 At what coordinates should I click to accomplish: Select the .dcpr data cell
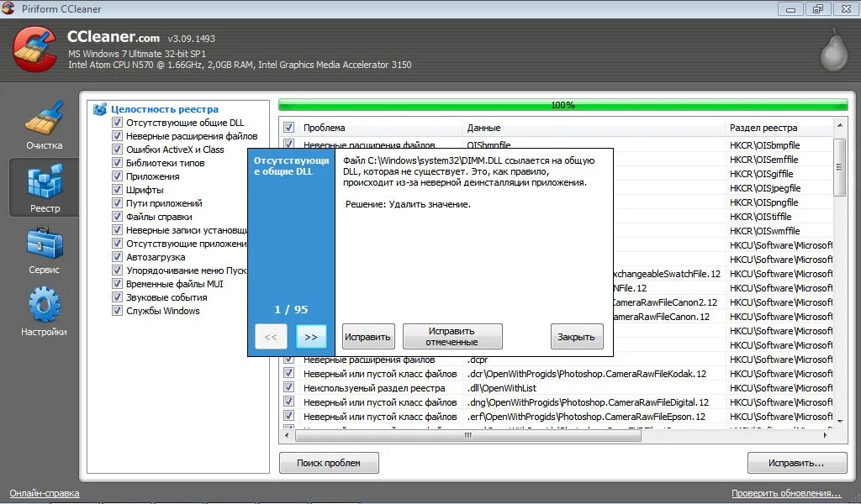478,360
